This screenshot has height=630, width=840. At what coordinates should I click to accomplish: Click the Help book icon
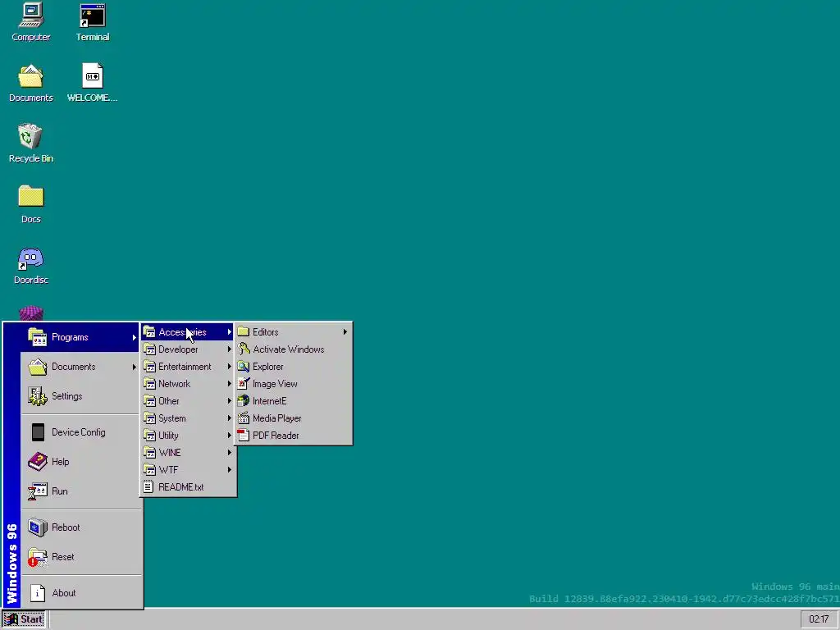38,462
